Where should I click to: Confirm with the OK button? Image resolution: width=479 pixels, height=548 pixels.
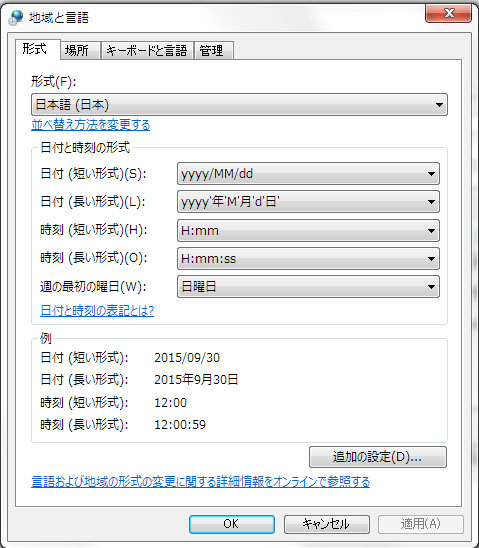232,524
